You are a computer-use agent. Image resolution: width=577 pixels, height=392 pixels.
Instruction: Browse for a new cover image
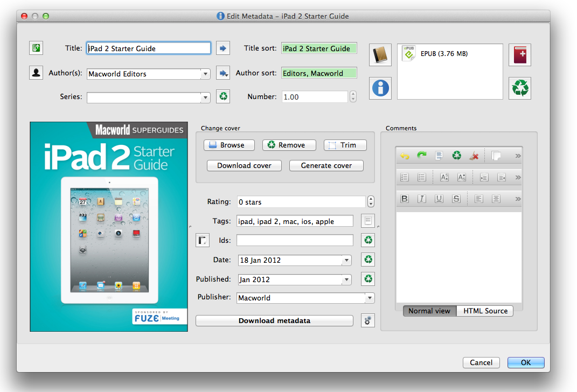coord(230,145)
